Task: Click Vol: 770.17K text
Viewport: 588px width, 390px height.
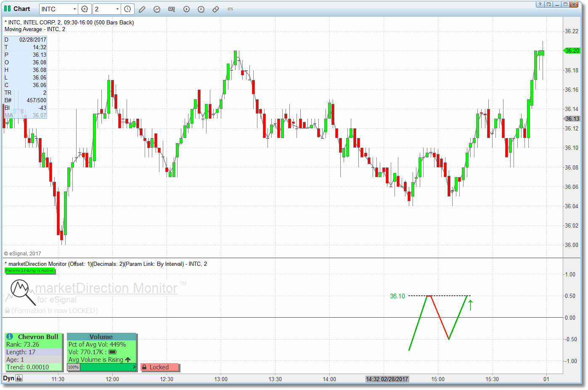Action: coord(86,352)
